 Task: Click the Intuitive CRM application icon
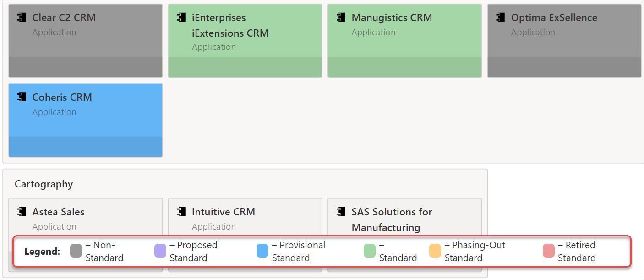tap(181, 212)
